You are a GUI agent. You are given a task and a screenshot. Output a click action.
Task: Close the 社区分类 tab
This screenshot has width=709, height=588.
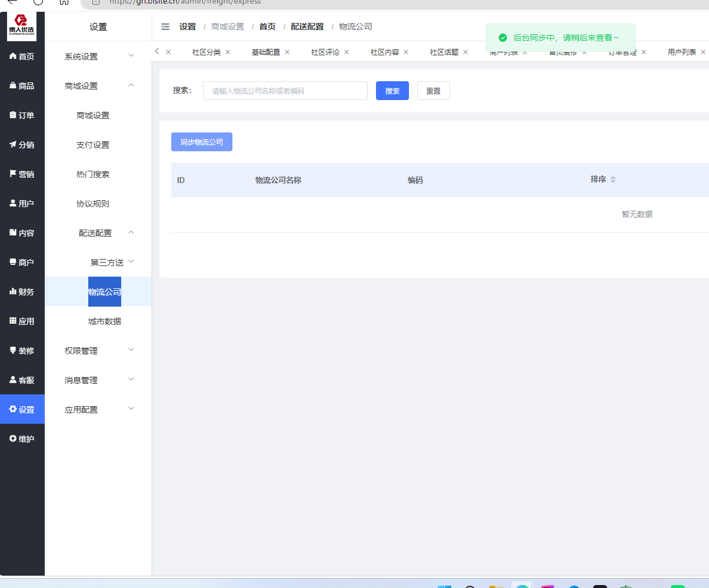[x=228, y=52]
